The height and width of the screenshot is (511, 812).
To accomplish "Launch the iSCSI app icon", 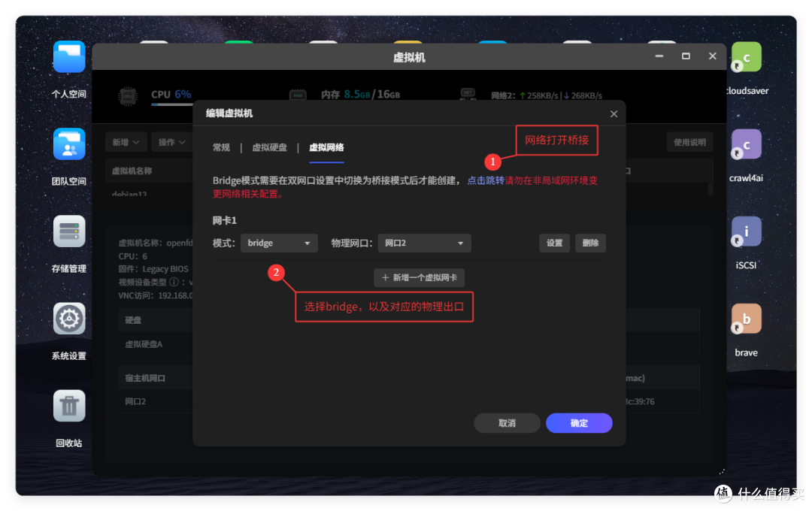I will [745, 231].
